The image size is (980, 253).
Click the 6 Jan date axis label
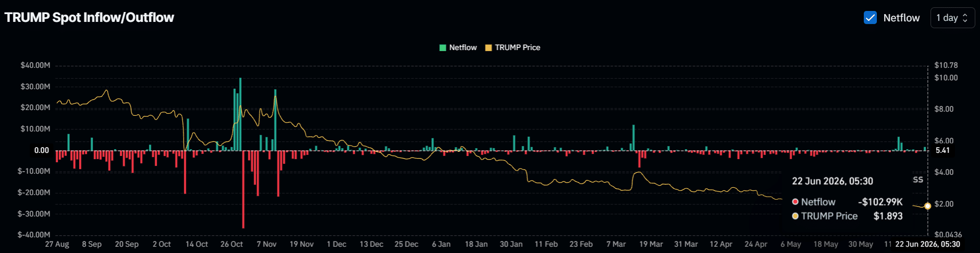[441, 244]
